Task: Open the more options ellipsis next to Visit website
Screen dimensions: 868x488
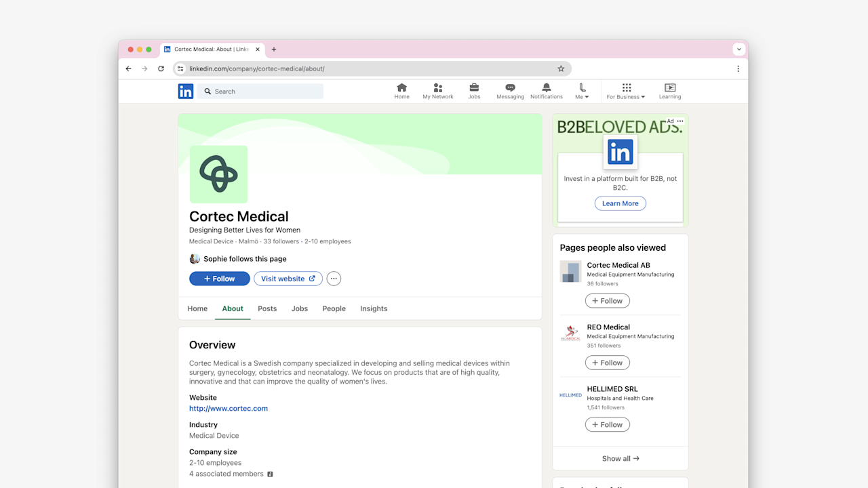Action: click(x=334, y=279)
